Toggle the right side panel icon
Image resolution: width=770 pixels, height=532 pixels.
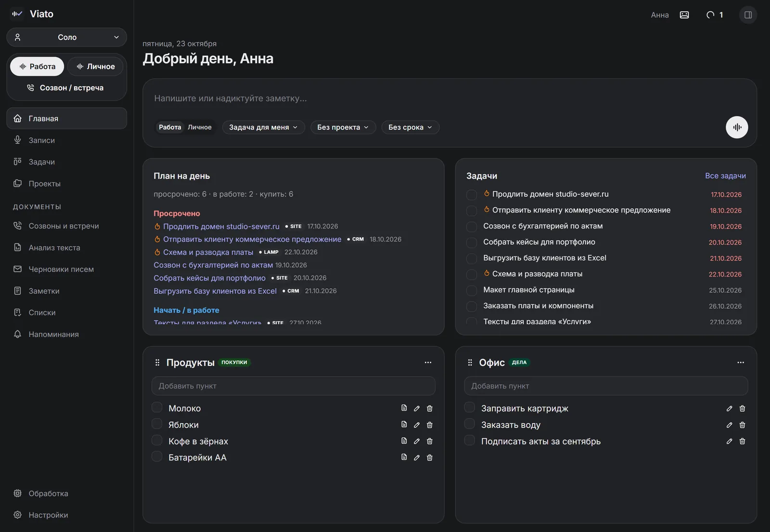(748, 15)
